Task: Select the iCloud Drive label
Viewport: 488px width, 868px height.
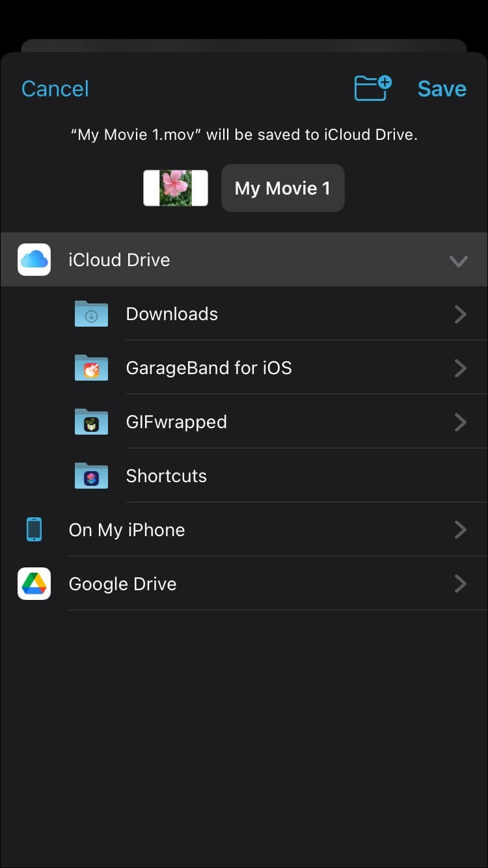Action: [x=119, y=260]
